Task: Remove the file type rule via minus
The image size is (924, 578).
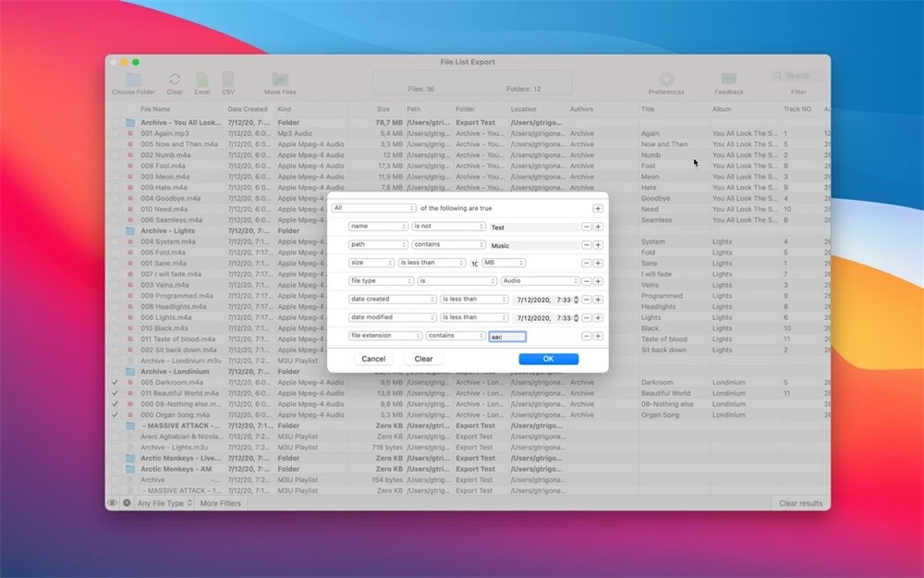Action: (587, 281)
